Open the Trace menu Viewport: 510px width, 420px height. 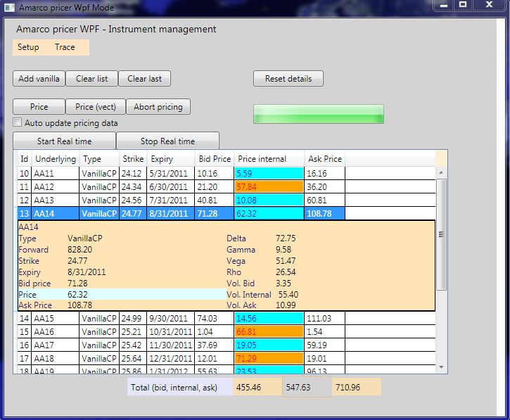click(65, 47)
